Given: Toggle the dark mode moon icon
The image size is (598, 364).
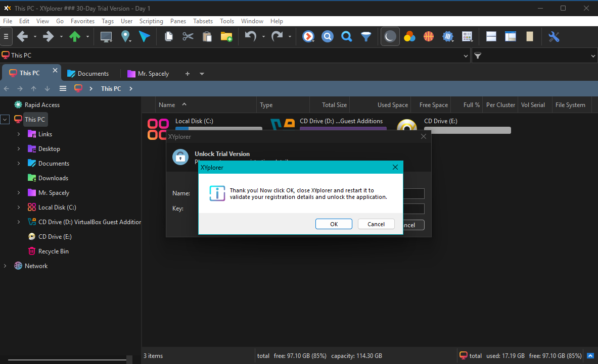Looking at the screenshot, I should [x=390, y=36].
